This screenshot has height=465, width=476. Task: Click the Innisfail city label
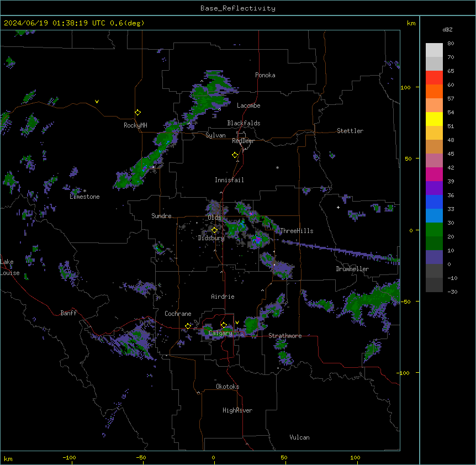pos(229,180)
